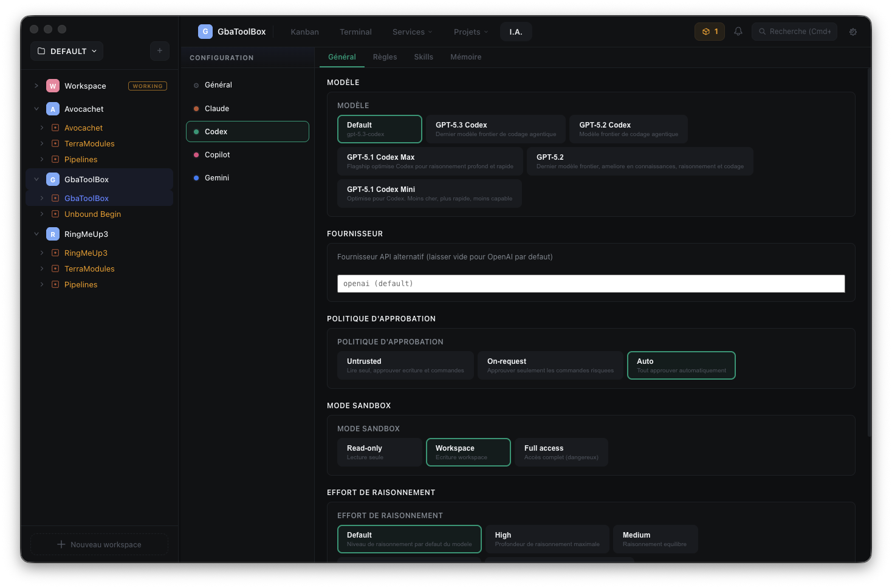Choose Auto approval policy

click(681, 365)
